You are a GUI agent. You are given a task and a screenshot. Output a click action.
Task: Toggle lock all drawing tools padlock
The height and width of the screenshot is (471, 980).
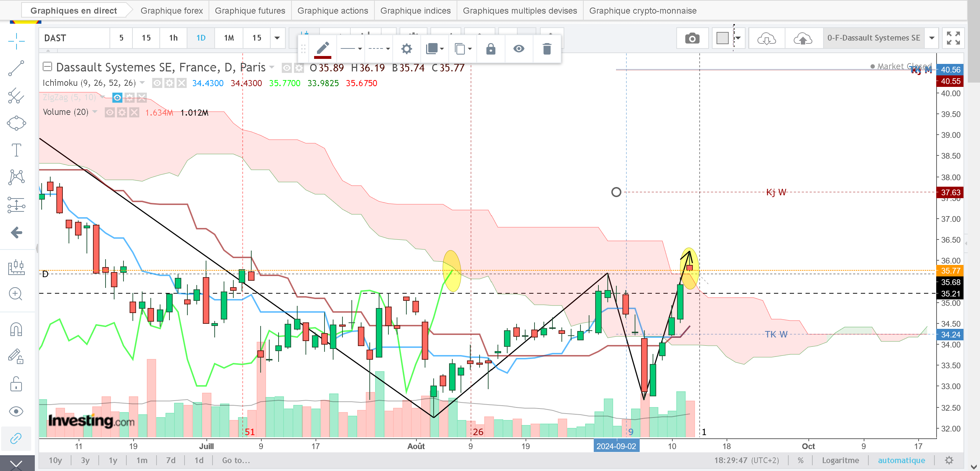point(16,384)
